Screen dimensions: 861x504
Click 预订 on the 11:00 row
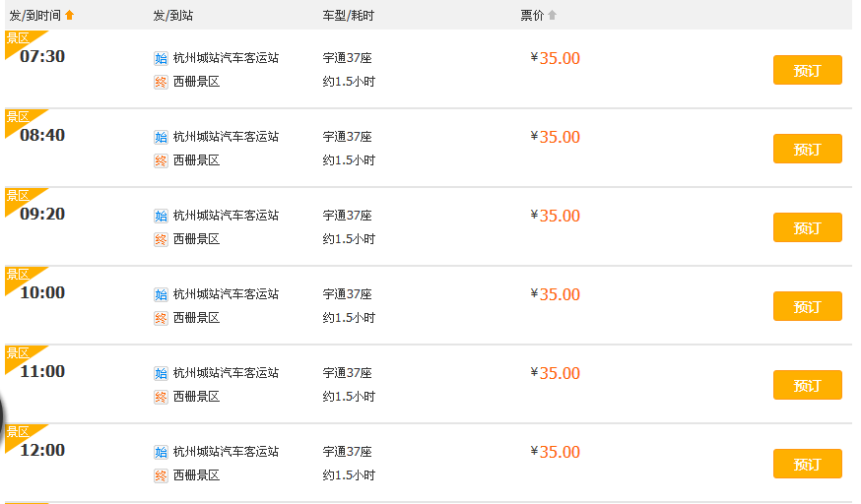(x=807, y=385)
